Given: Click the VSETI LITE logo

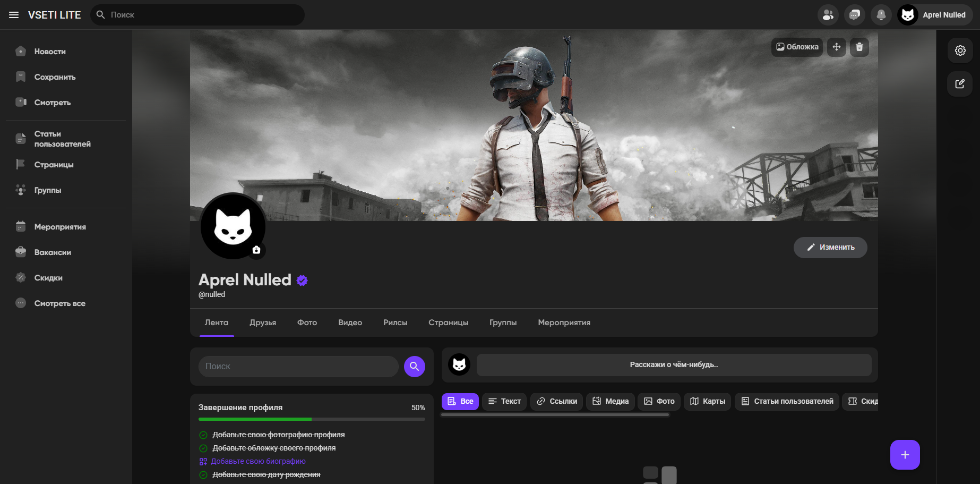Looking at the screenshot, I should click(x=54, y=15).
